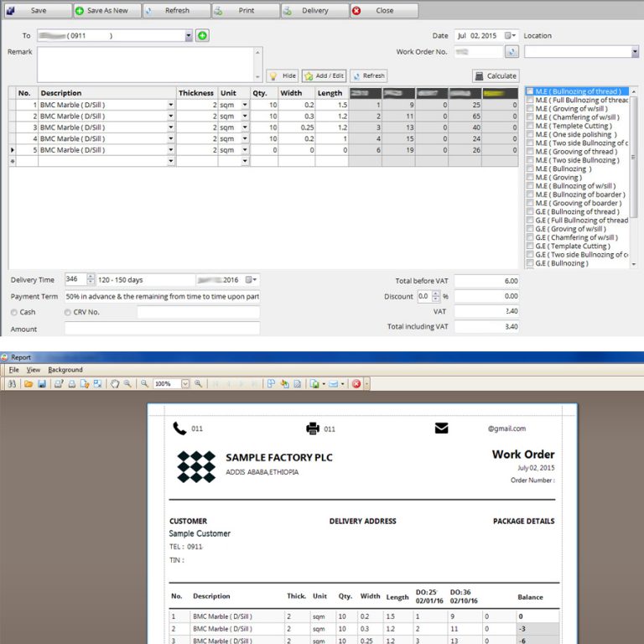Click the Delivery Time days stepper
This screenshot has width=644, height=644.
point(91,279)
